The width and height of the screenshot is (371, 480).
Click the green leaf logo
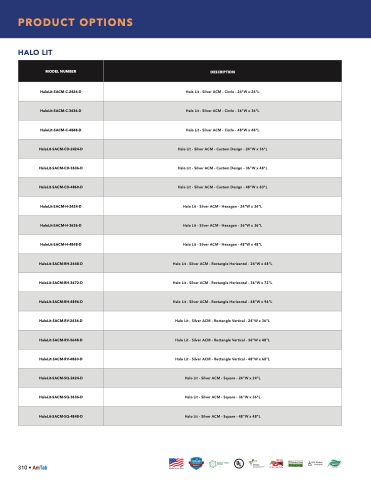334,463
